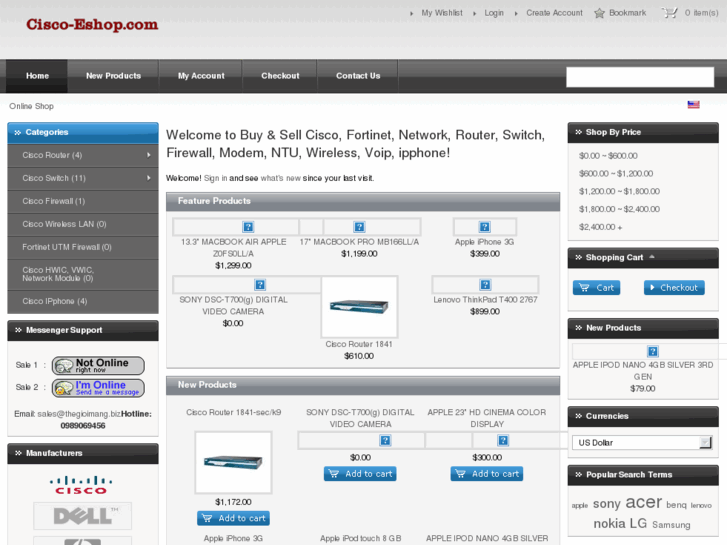Click the Sale 1 Not Online badge
This screenshot has height=545, width=727.
[98, 365]
